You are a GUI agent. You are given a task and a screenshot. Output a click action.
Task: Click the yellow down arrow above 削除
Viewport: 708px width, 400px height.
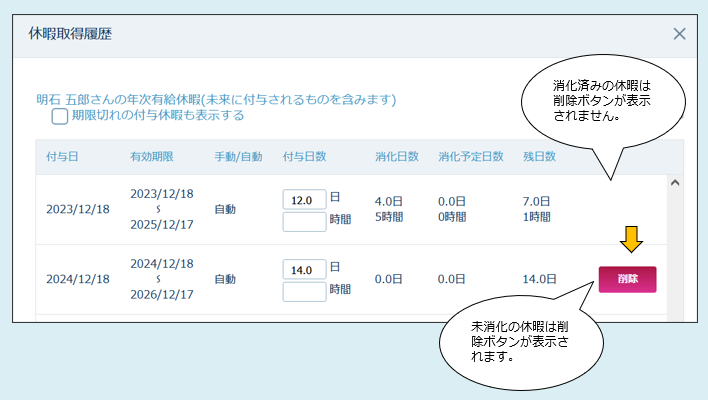click(627, 240)
